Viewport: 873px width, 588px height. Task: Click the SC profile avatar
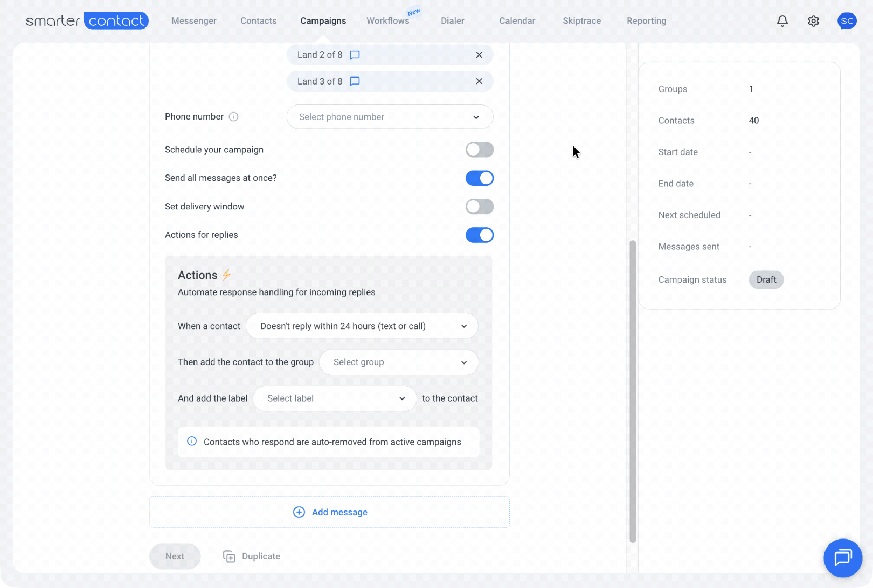[847, 21]
